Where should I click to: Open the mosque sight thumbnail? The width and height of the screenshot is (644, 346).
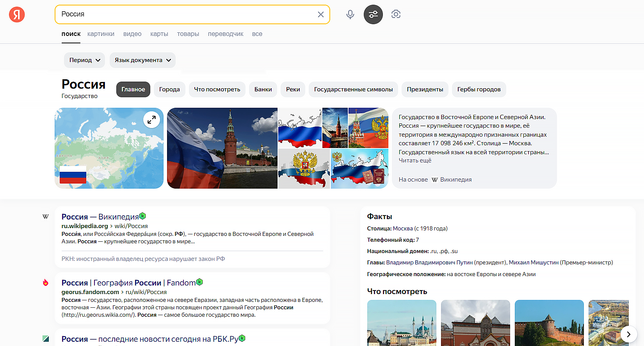402,323
